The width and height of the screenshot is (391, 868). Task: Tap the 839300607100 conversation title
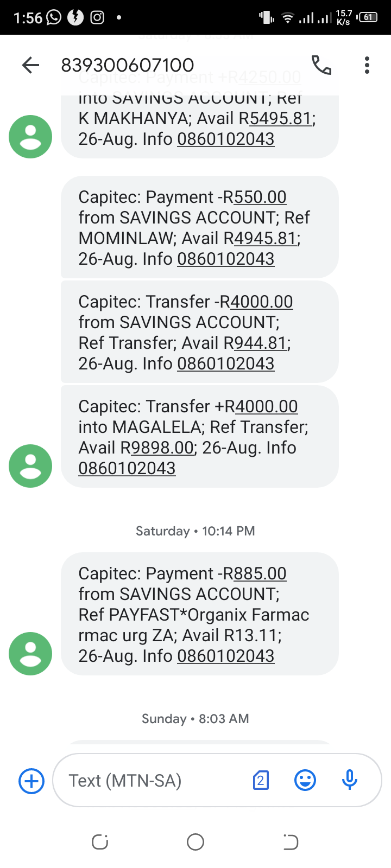point(128,65)
